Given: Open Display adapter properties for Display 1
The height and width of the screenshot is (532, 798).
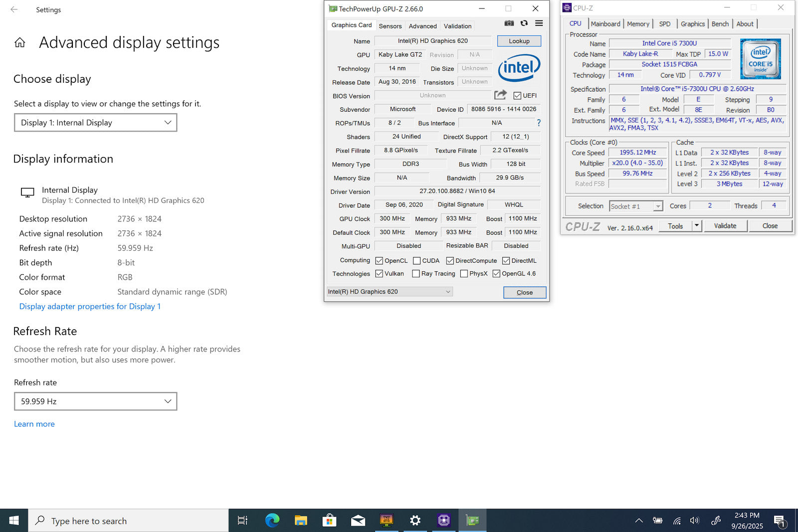Looking at the screenshot, I should click(x=90, y=307).
